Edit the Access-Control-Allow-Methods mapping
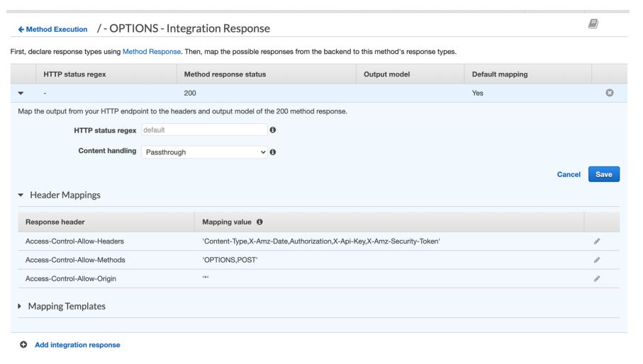 597,260
